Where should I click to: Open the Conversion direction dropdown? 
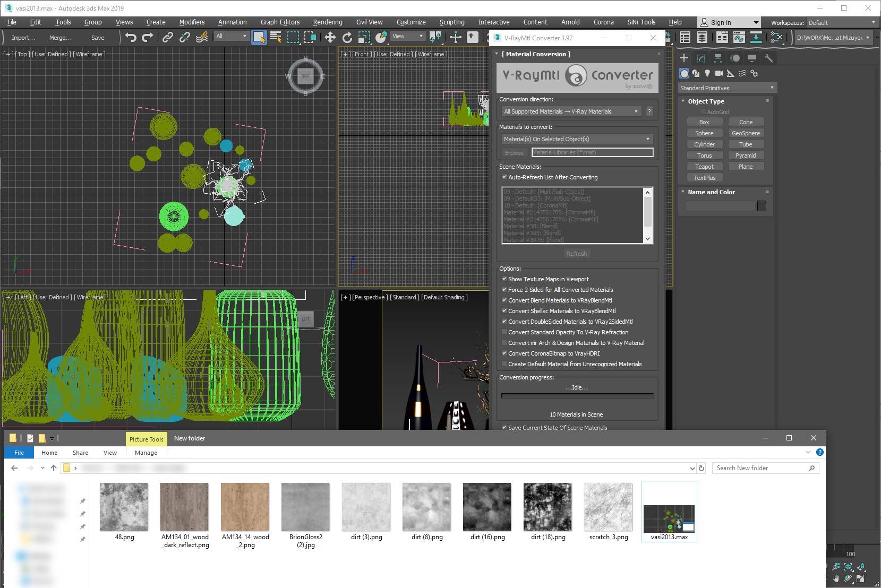coord(570,111)
